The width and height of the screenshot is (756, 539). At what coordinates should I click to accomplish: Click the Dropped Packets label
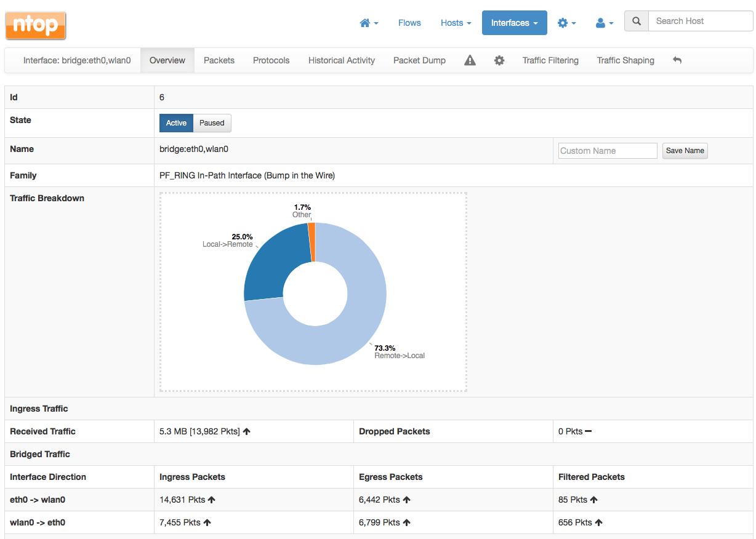pos(395,431)
